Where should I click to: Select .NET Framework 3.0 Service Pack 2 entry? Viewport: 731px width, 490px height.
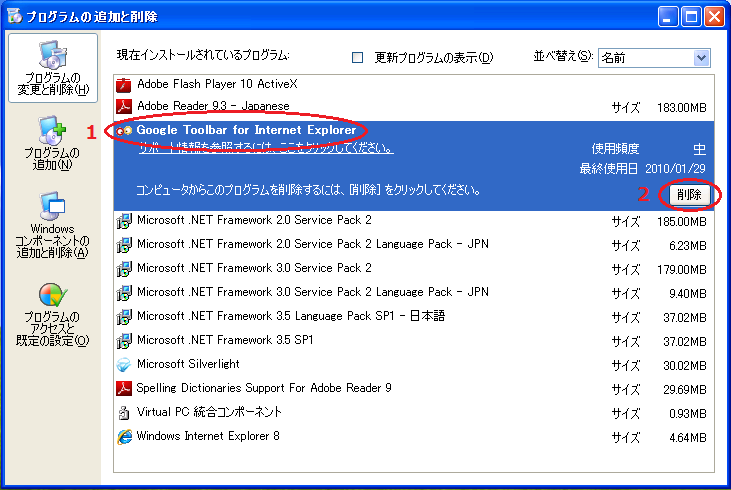pos(254,268)
